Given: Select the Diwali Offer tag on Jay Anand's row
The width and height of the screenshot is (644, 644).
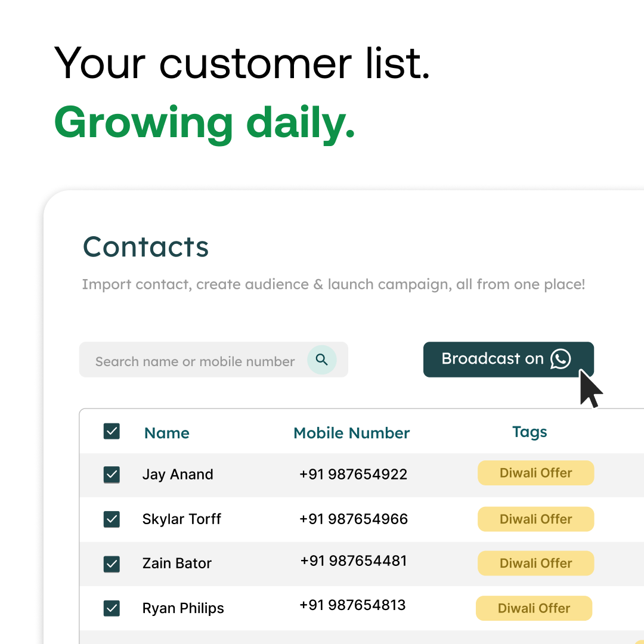Looking at the screenshot, I should [x=535, y=473].
